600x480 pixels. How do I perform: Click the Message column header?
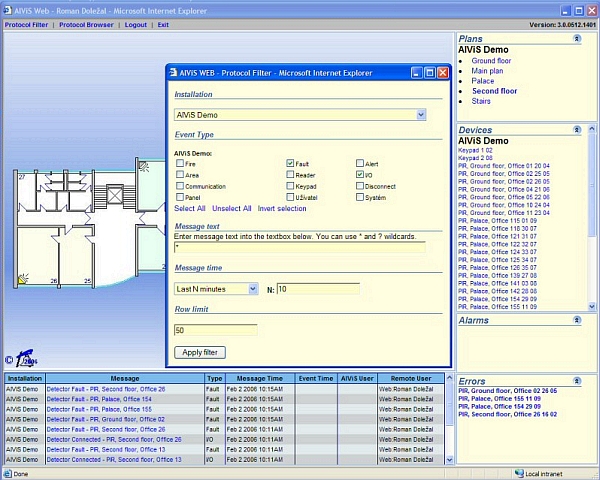pos(125,378)
